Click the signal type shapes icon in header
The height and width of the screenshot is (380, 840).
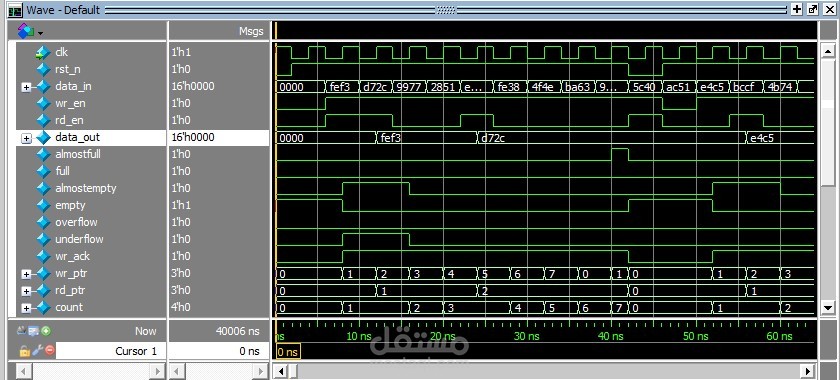(x=26, y=31)
